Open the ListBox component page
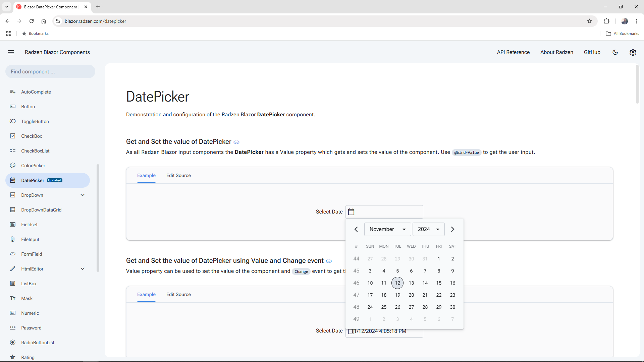Image resolution: width=644 pixels, height=362 pixels. point(29,284)
